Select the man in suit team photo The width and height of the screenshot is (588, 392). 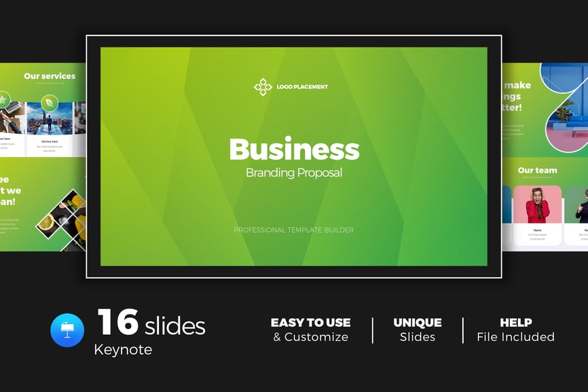pos(578,204)
